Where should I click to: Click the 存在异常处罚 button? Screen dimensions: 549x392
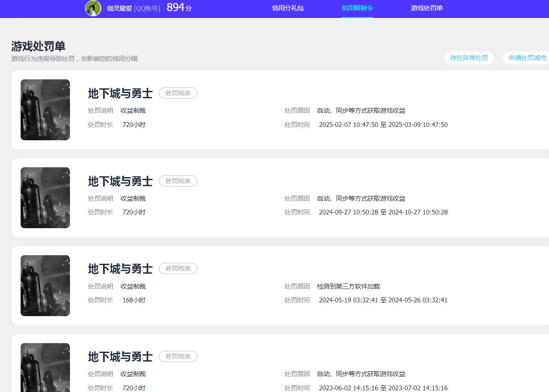click(x=469, y=57)
